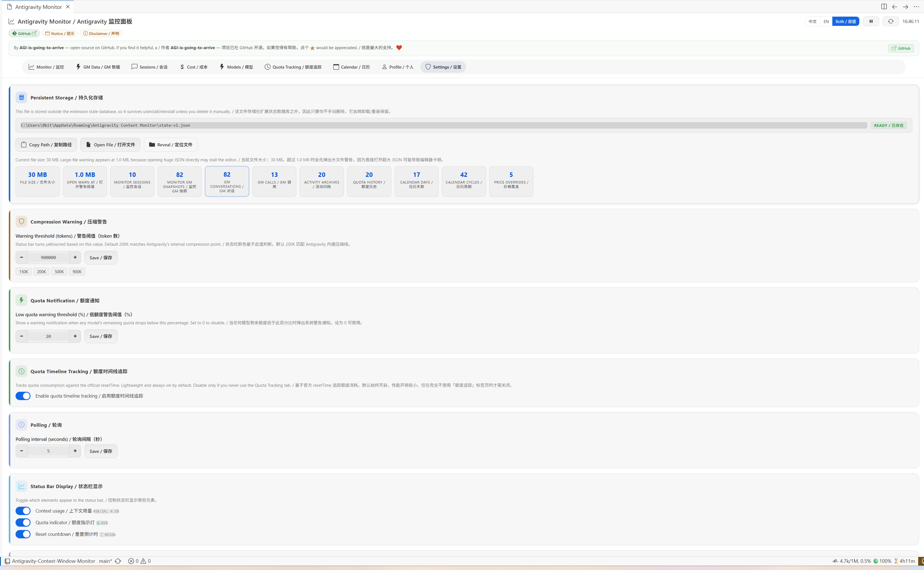The width and height of the screenshot is (924, 570).
Task: Click the pause polling icon button
Action: coord(871,21)
